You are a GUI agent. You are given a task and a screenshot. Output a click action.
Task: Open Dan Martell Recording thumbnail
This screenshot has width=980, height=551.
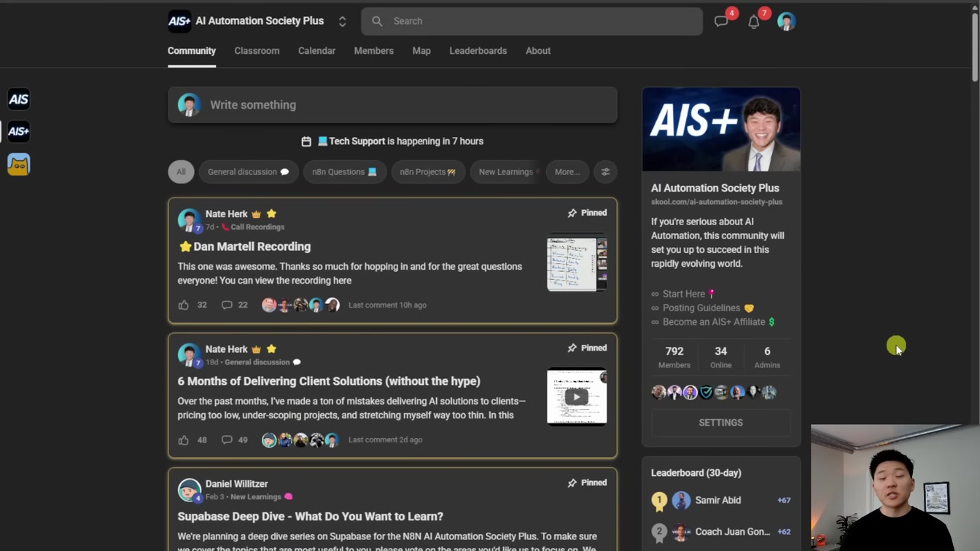click(x=577, y=262)
